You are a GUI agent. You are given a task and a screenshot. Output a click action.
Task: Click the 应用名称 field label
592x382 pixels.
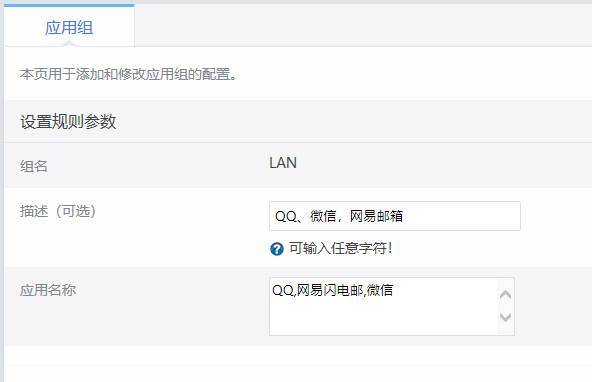click(48, 290)
